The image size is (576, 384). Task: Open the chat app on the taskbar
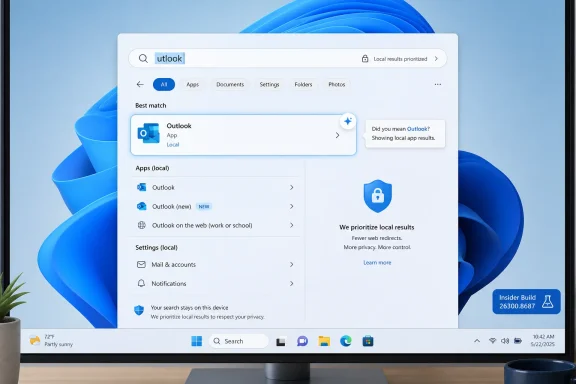pos(302,341)
